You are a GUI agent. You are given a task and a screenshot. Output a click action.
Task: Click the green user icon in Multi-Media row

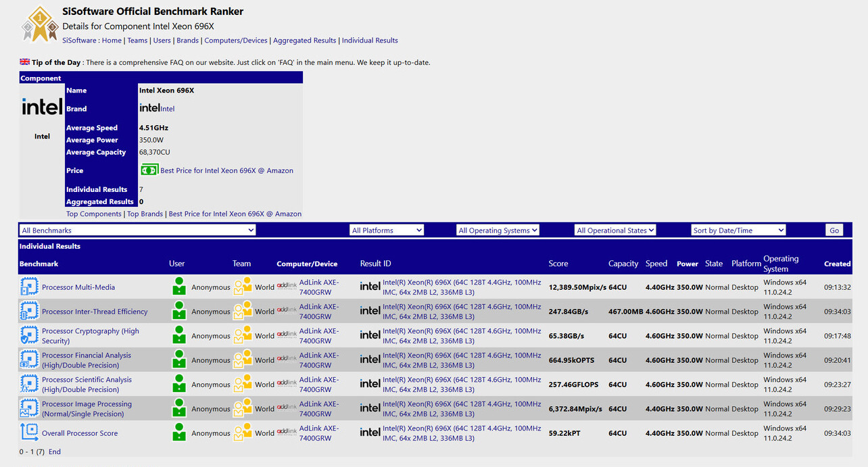pyautogui.click(x=178, y=287)
